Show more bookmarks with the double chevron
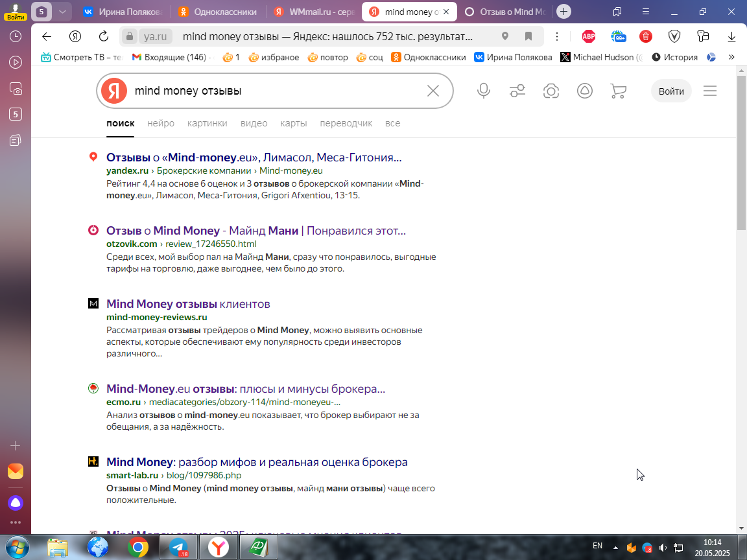Screen dimensions: 747x560 click(x=731, y=57)
